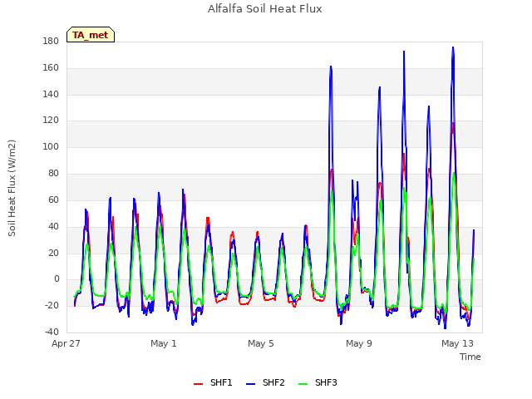The image size is (532, 399).
Task: Toggle SHF3 series in the legend
Action: [x=318, y=382]
